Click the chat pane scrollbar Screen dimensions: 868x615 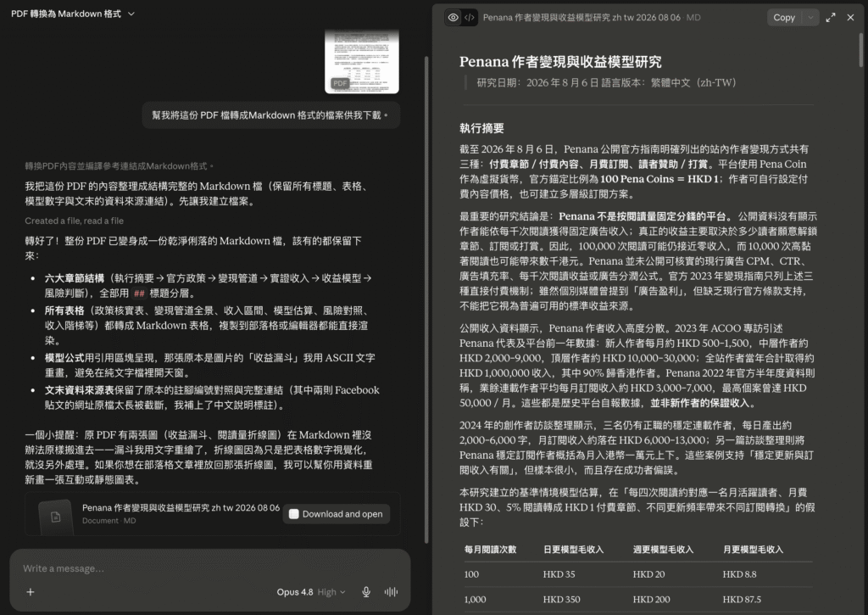click(426, 299)
